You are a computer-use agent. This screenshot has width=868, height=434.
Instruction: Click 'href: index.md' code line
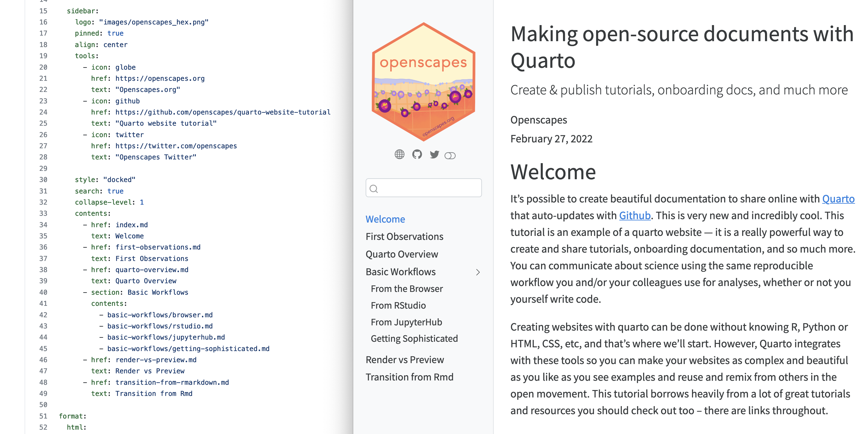point(115,225)
